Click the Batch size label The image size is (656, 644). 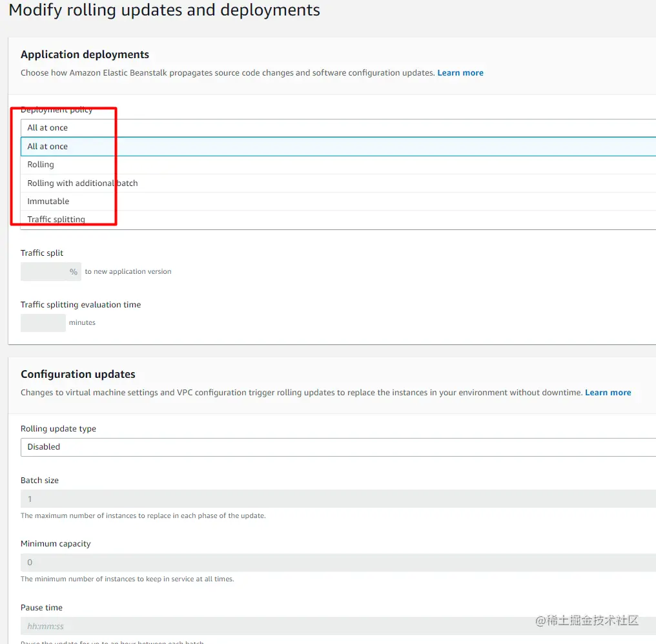39,481
